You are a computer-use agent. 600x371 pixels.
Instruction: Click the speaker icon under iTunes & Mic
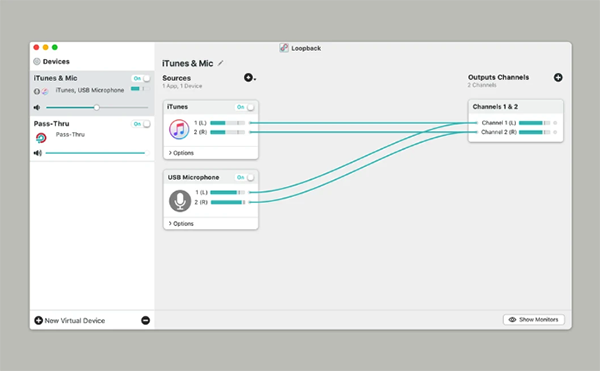[x=37, y=107]
